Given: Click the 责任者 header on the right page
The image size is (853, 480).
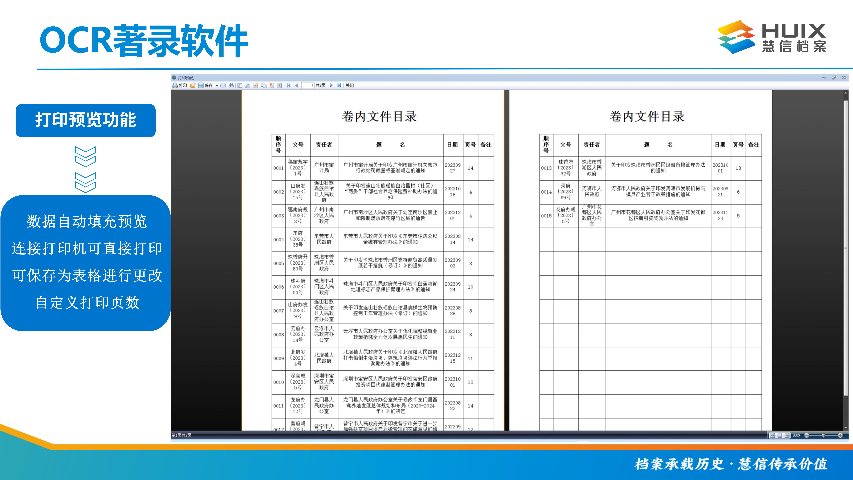Looking at the screenshot, I should pyautogui.click(x=591, y=145).
